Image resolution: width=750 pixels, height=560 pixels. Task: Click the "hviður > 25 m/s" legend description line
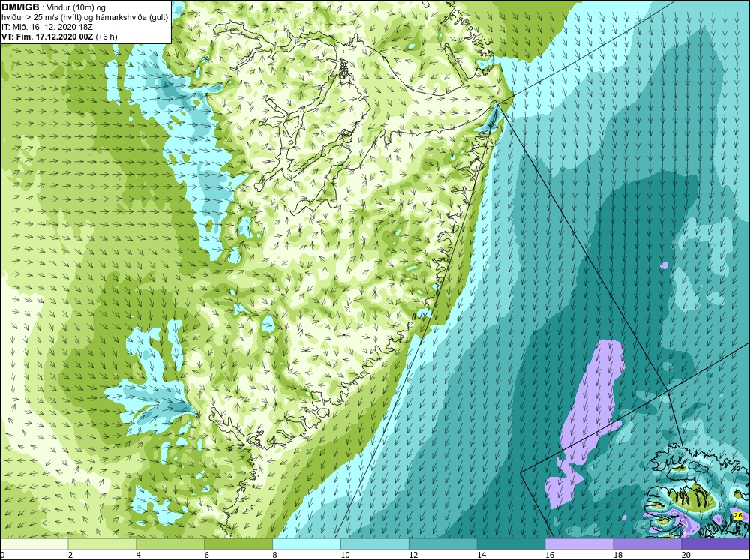coord(85,18)
